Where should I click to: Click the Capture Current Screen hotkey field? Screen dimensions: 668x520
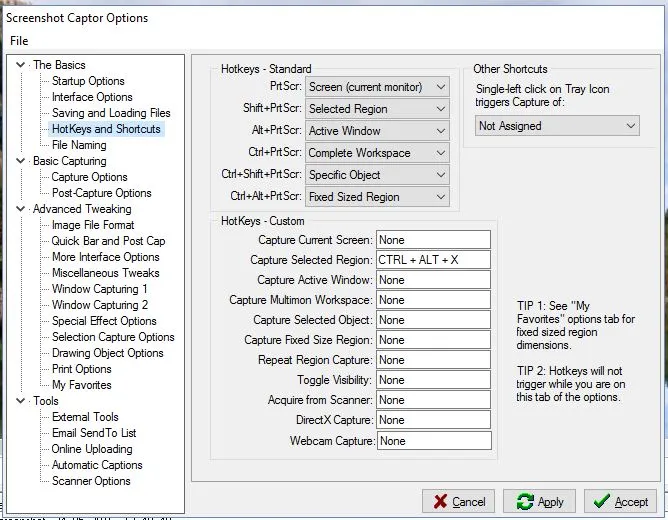433,240
